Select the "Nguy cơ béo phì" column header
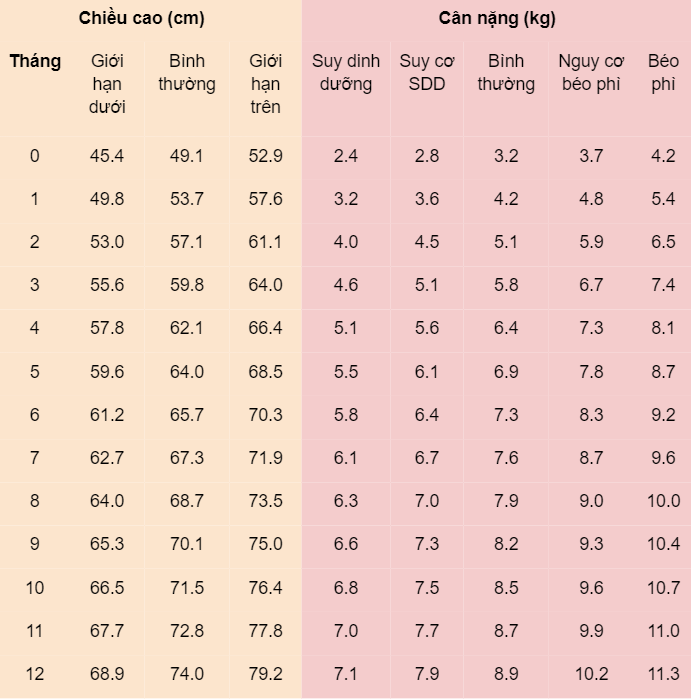691x699 pixels. [x=591, y=73]
